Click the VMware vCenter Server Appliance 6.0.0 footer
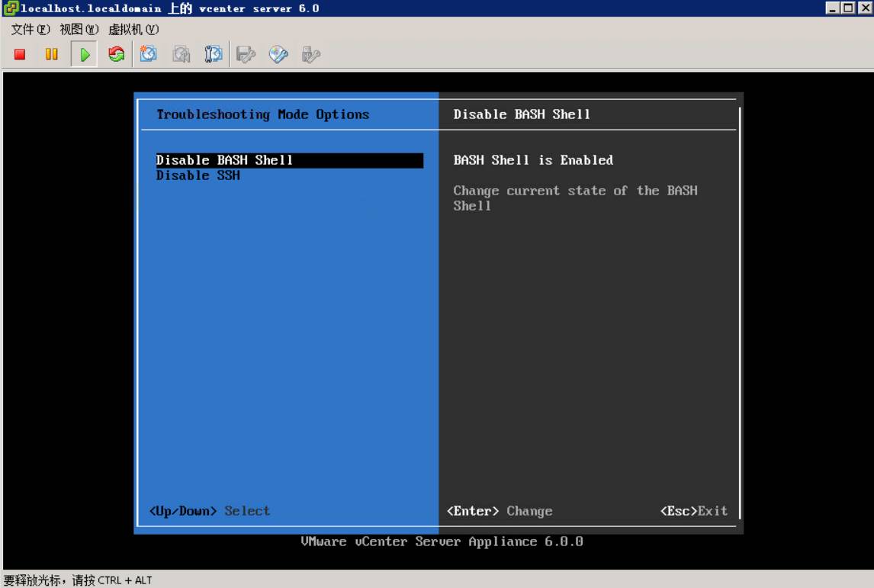The height and width of the screenshot is (588, 874). pyautogui.click(x=442, y=541)
